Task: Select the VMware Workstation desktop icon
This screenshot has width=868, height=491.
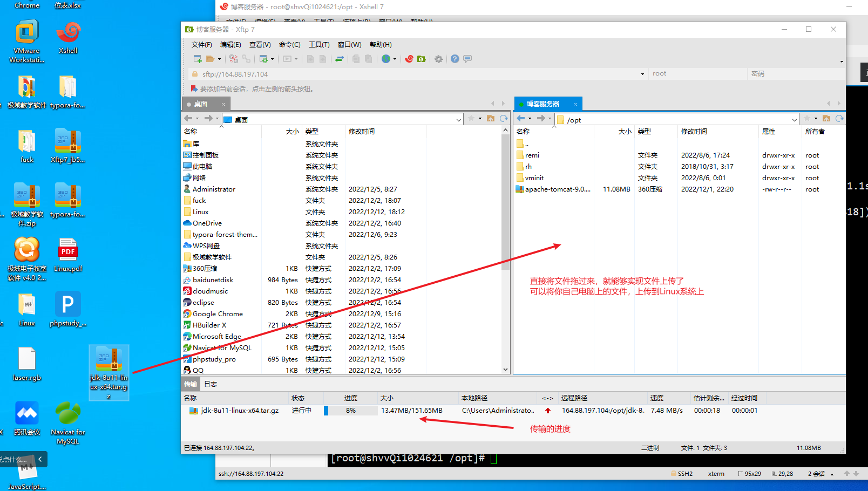Action: pyautogui.click(x=27, y=42)
